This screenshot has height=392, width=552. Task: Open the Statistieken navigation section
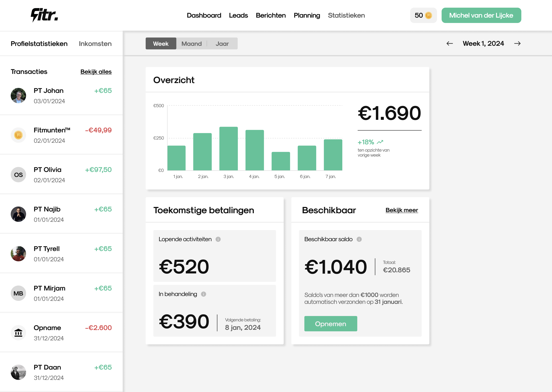(347, 15)
